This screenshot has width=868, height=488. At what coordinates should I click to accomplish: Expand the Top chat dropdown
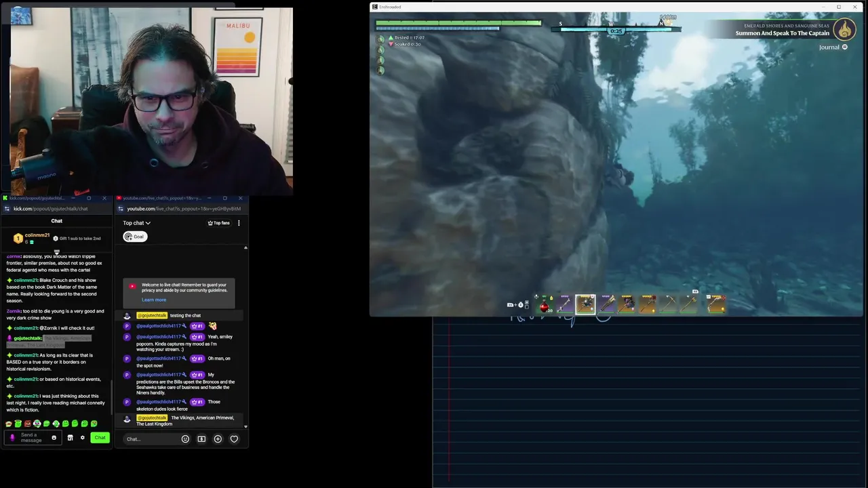click(136, 223)
